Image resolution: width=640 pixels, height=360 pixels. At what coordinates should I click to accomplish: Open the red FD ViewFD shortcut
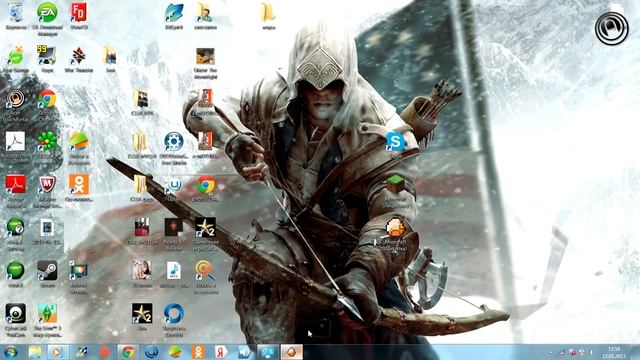point(79,13)
